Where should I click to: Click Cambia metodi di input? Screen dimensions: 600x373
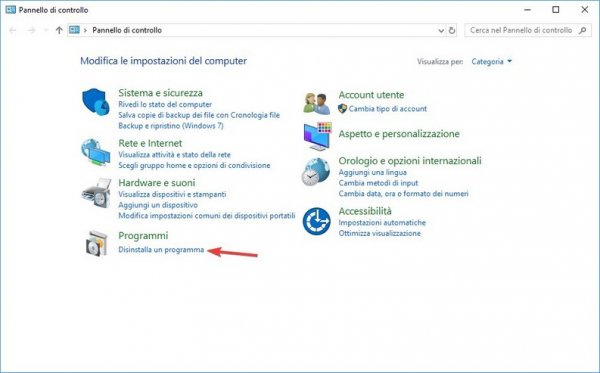tap(378, 183)
